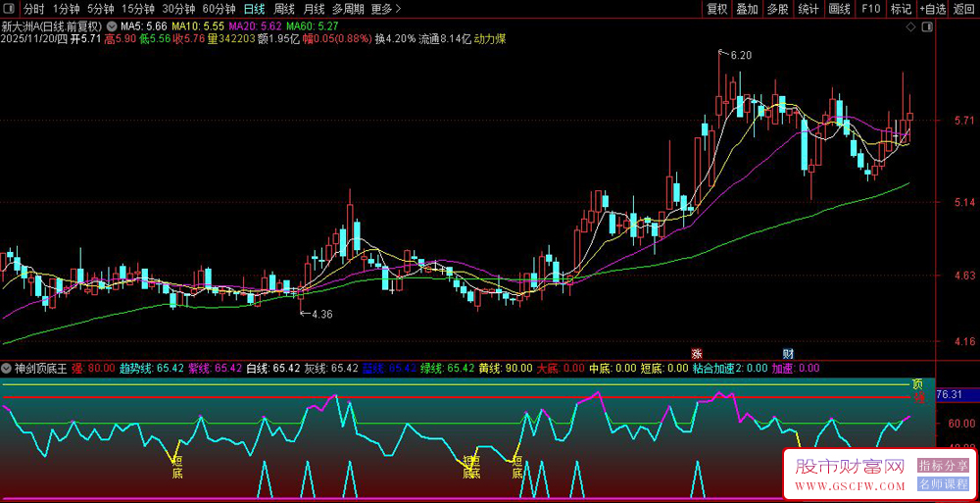This screenshot has height=503, width=980.
Task: Open the 分时 intraday view
Action: pos(34,9)
